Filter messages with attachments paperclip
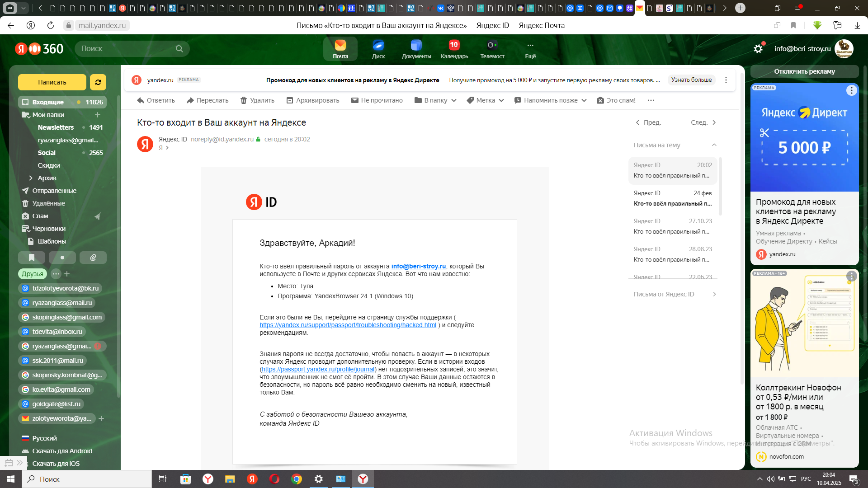 point(93,258)
